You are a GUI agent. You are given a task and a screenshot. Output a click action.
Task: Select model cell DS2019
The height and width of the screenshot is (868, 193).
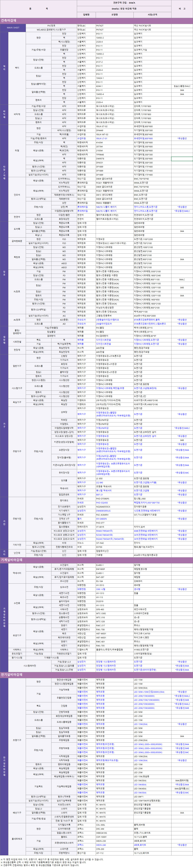(x=114, y=601)
